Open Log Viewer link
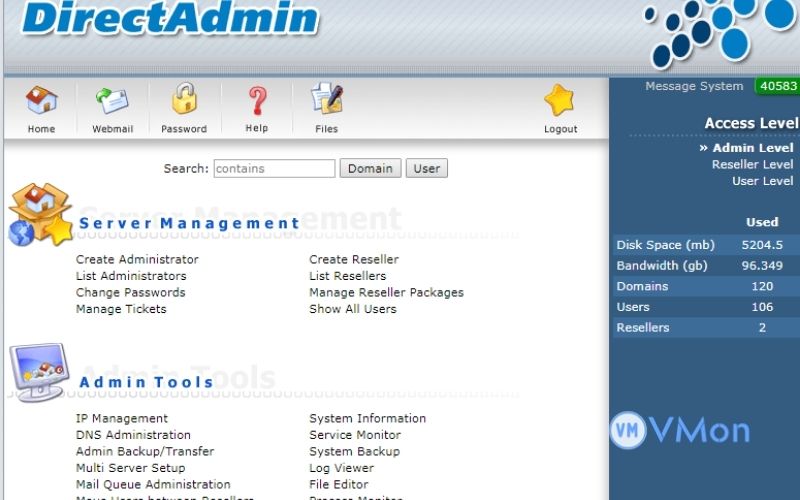The height and width of the screenshot is (500, 800). [x=341, y=468]
